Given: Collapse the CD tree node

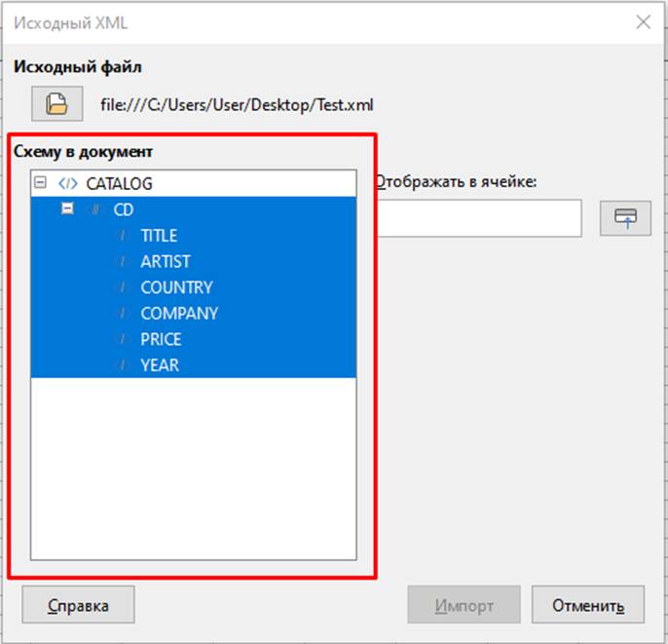Looking at the screenshot, I should click(x=67, y=208).
